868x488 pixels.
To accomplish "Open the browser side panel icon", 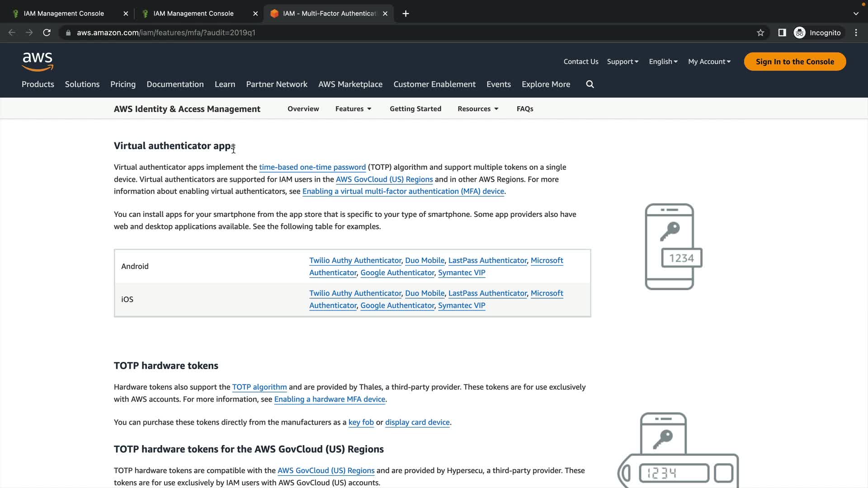I will click(782, 33).
